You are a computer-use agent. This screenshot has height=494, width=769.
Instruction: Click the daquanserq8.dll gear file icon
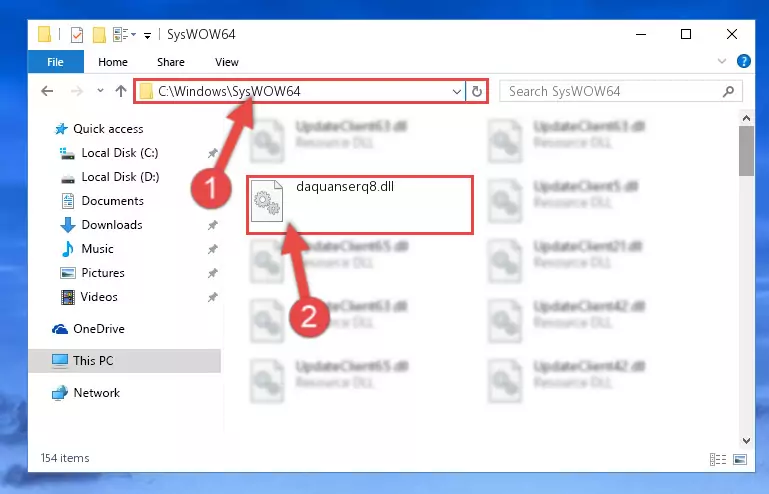click(267, 201)
